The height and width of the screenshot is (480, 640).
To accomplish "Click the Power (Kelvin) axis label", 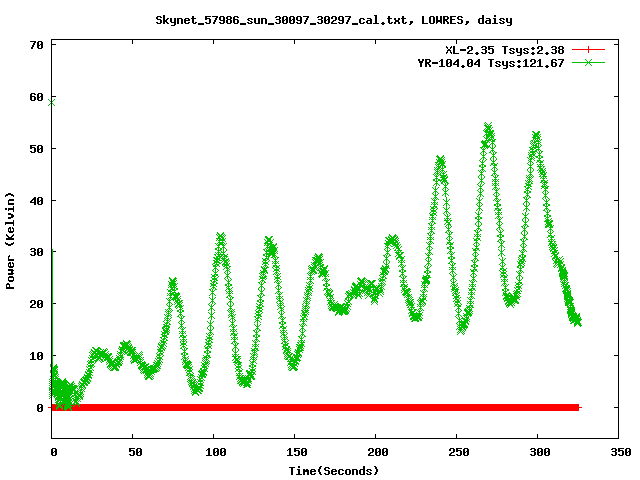I will (x=10, y=241).
